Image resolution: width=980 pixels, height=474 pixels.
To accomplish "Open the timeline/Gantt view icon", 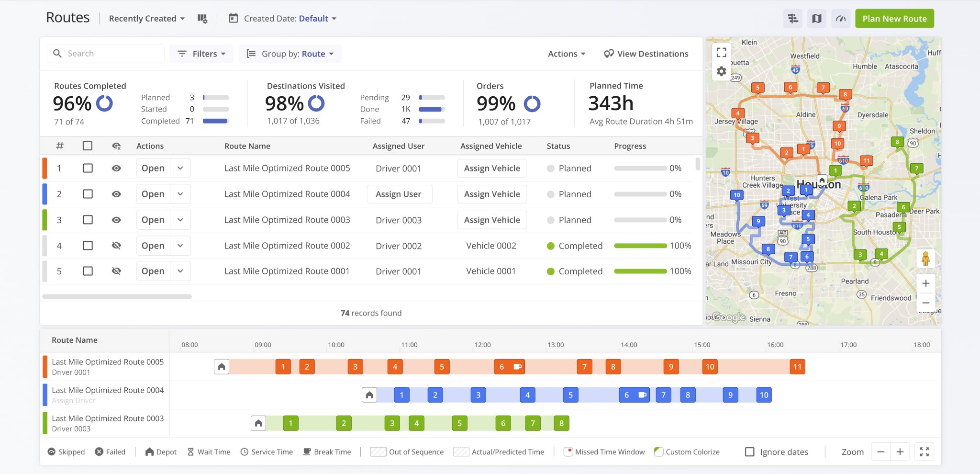I will 792,18.
